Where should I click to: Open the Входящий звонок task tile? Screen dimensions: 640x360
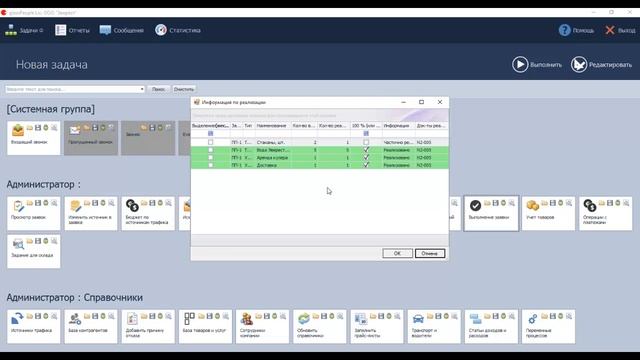coord(33,138)
